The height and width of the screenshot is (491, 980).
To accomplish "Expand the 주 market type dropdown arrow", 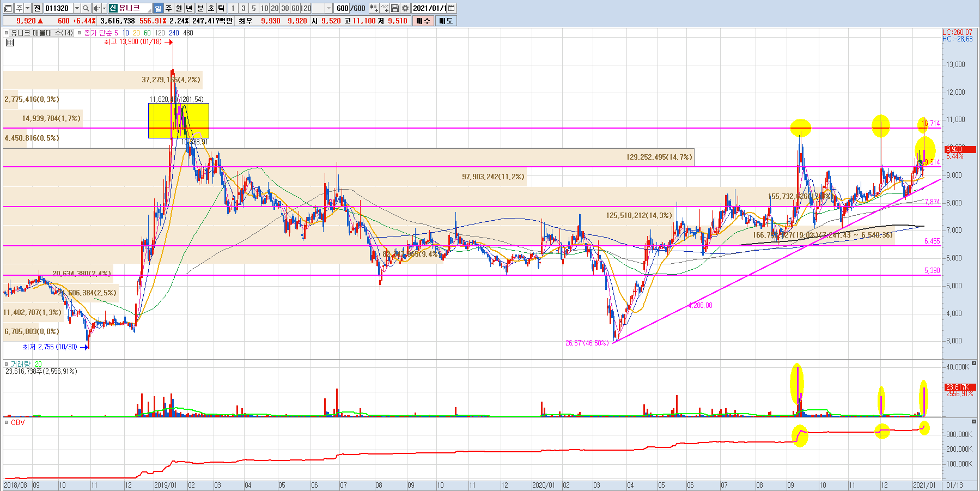I will (27, 8).
